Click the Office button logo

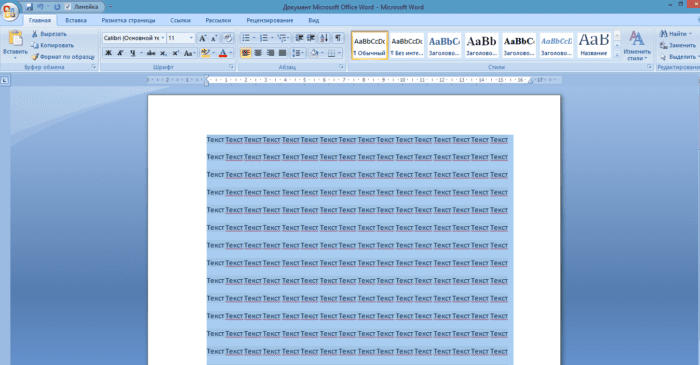[9, 11]
